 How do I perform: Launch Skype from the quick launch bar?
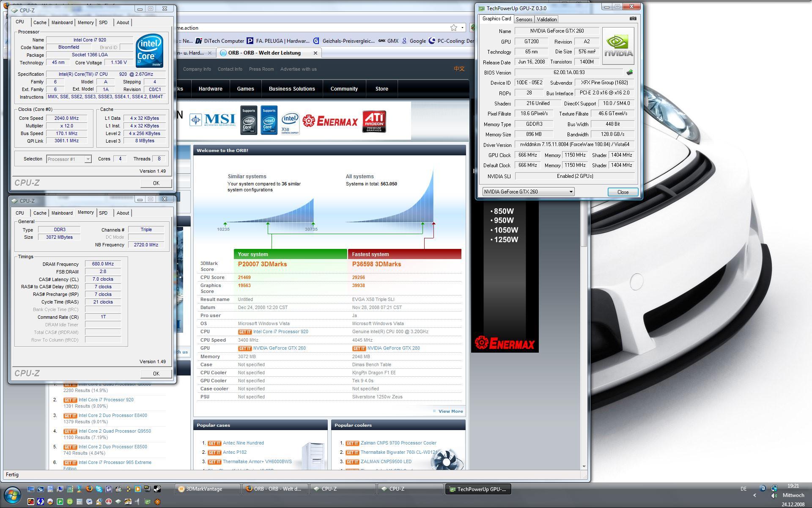pos(99,489)
